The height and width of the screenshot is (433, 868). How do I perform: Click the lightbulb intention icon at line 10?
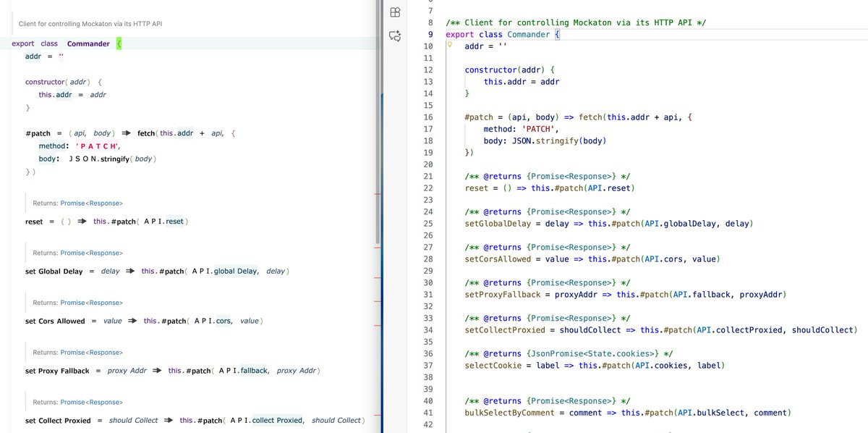point(448,46)
